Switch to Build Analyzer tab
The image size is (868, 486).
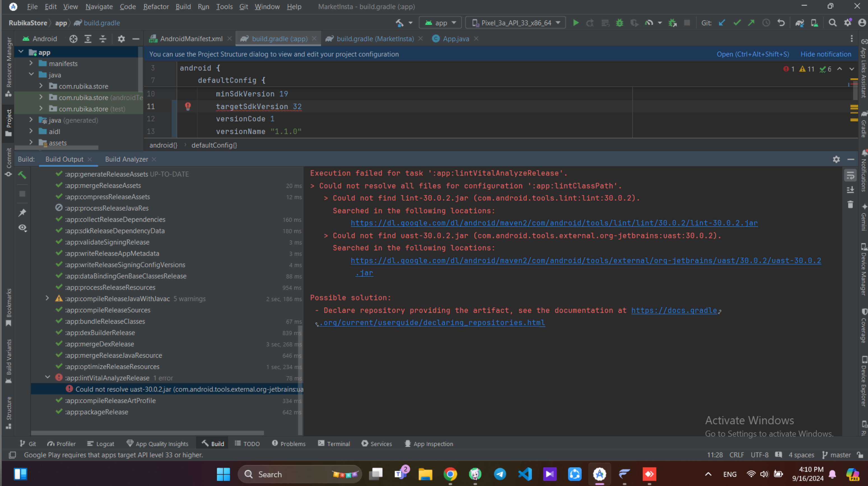pos(126,159)
